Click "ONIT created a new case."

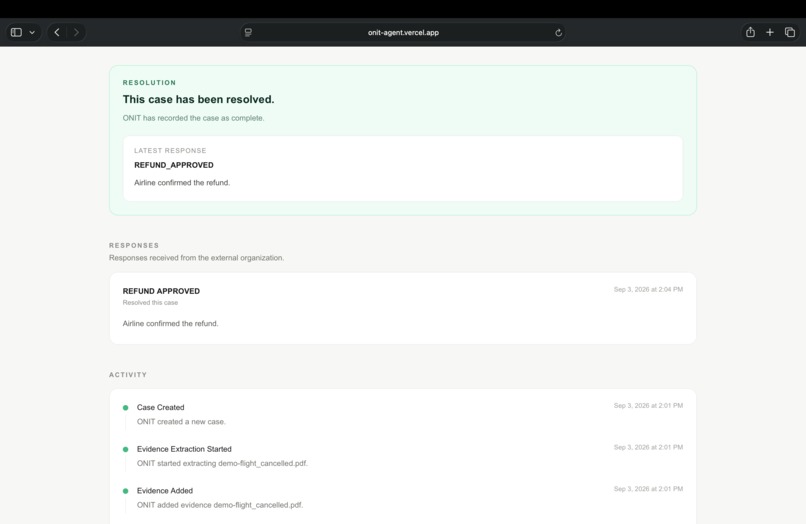coord(181,422)
